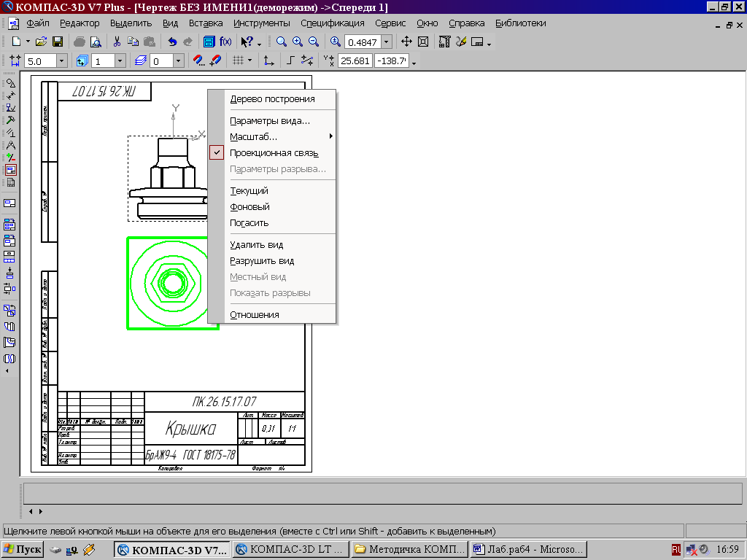The image size is (747, 560).
Task: Click the Show all fit-to-window icon
Action: pyautogui.click(x=422, y=42)
